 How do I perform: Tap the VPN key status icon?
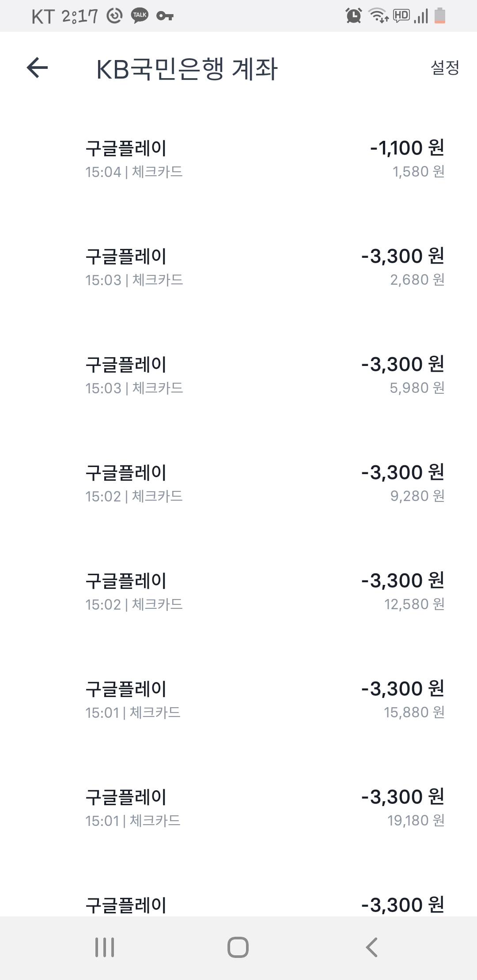click(165, 16)
